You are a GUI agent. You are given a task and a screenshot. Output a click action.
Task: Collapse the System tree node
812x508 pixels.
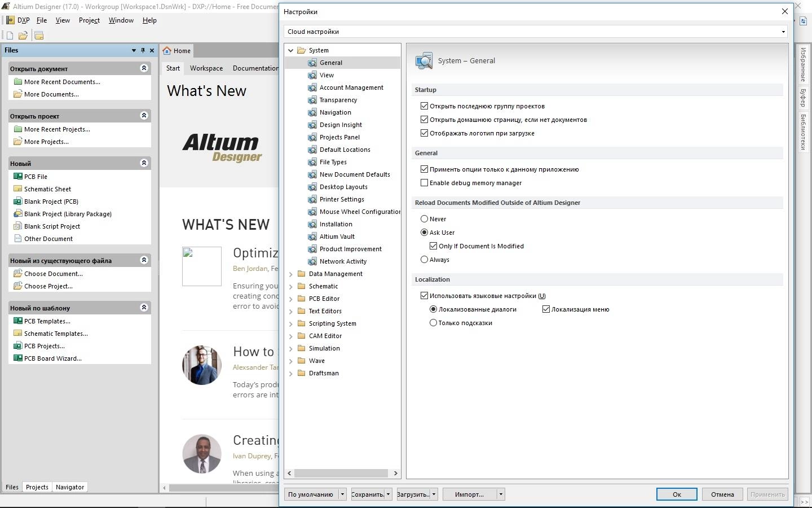pos(291,50)
